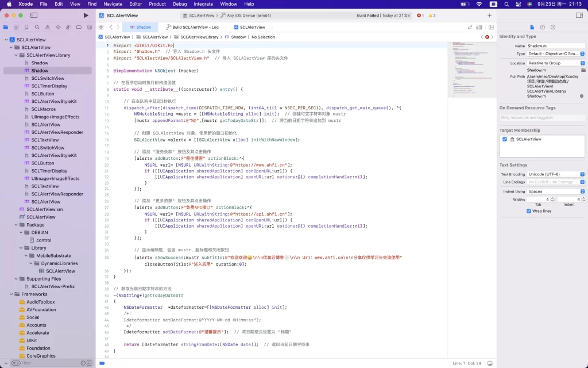Click SCLAlertViewLibrary in the jump bar

coord(196,37)
